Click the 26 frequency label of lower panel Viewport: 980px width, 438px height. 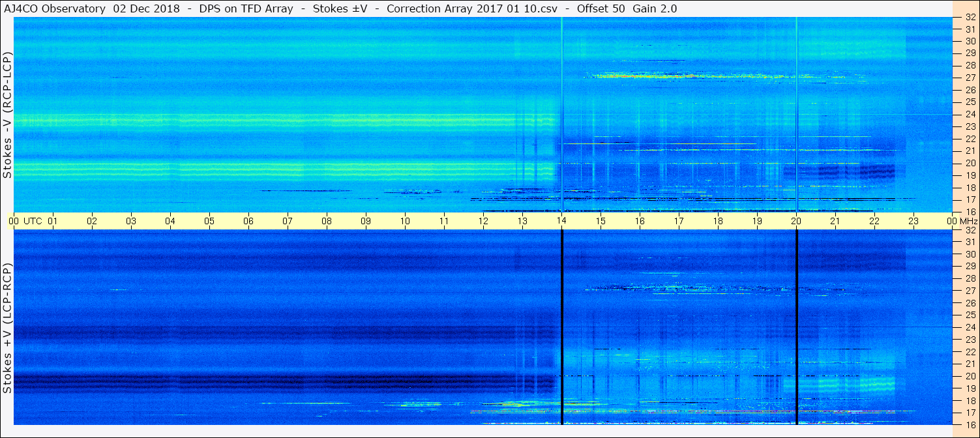970,303
